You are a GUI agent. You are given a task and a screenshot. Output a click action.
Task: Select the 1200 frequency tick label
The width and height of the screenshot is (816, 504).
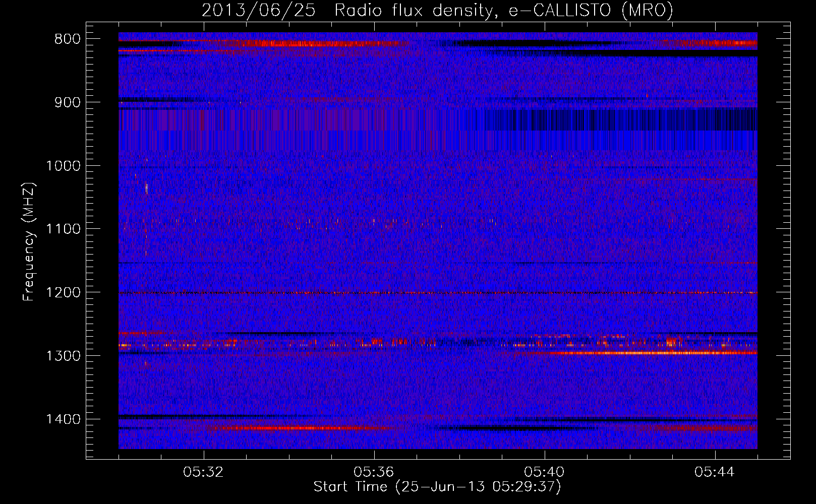click(63, 293)
